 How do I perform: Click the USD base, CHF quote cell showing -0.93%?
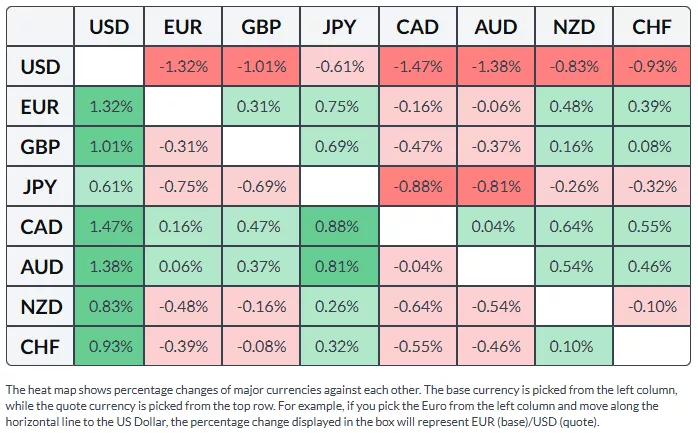652,67
